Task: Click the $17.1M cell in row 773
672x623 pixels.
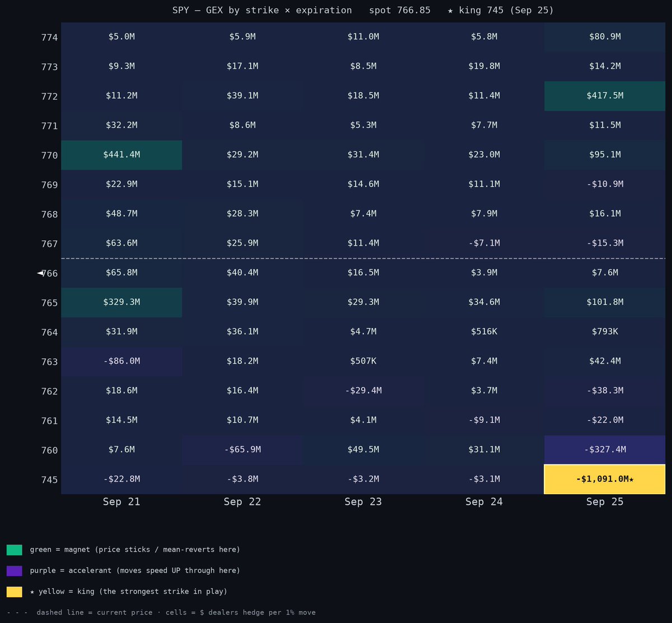Action: pyautogui.click(x=242, y=67)
